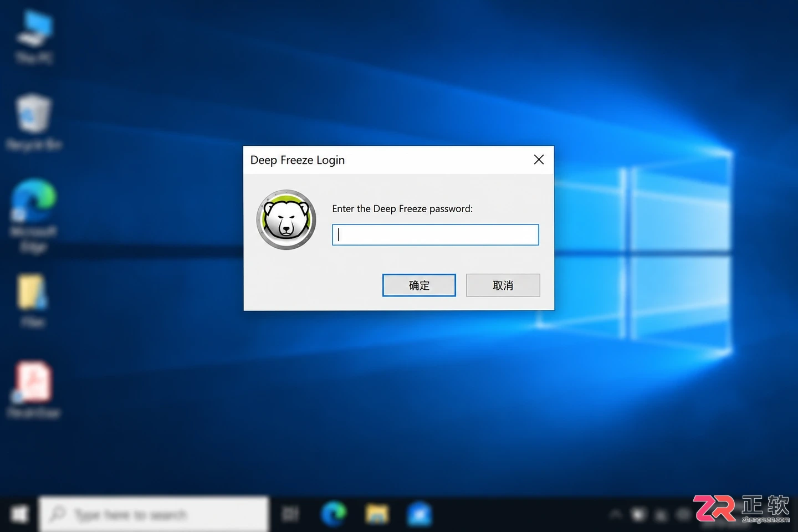
Task: Open File Explorer from the taskbar
Action: (377, 514)
